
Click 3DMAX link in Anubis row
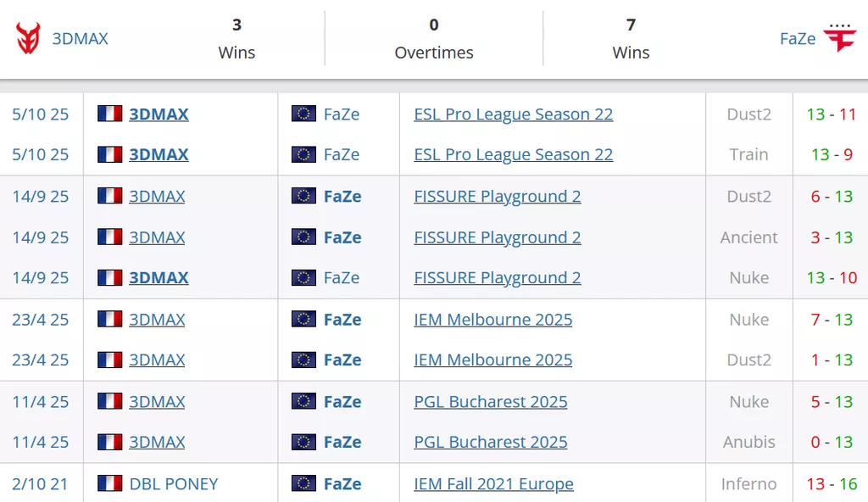pos(157,442)
